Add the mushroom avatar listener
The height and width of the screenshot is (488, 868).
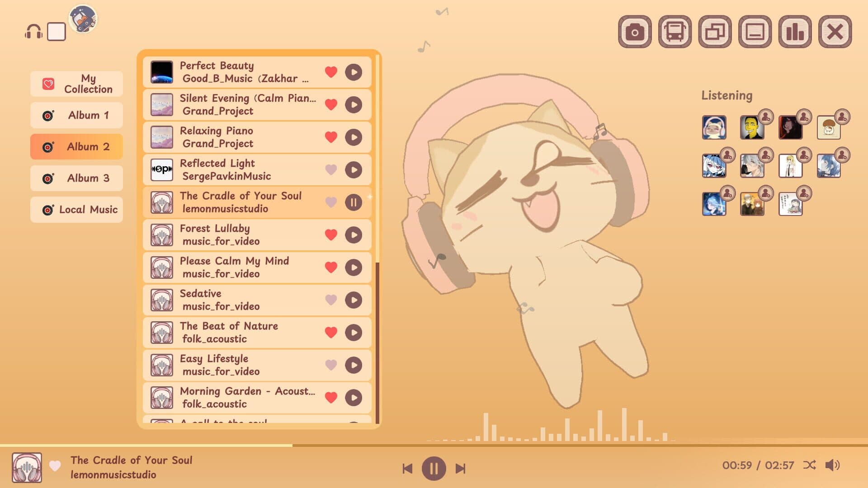pos(842,117)
